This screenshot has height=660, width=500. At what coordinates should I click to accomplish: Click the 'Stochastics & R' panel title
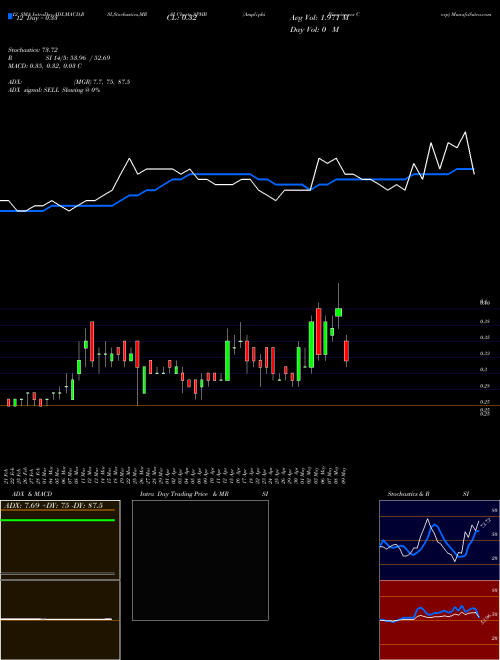pyautogui.click(x=408, y=494)
